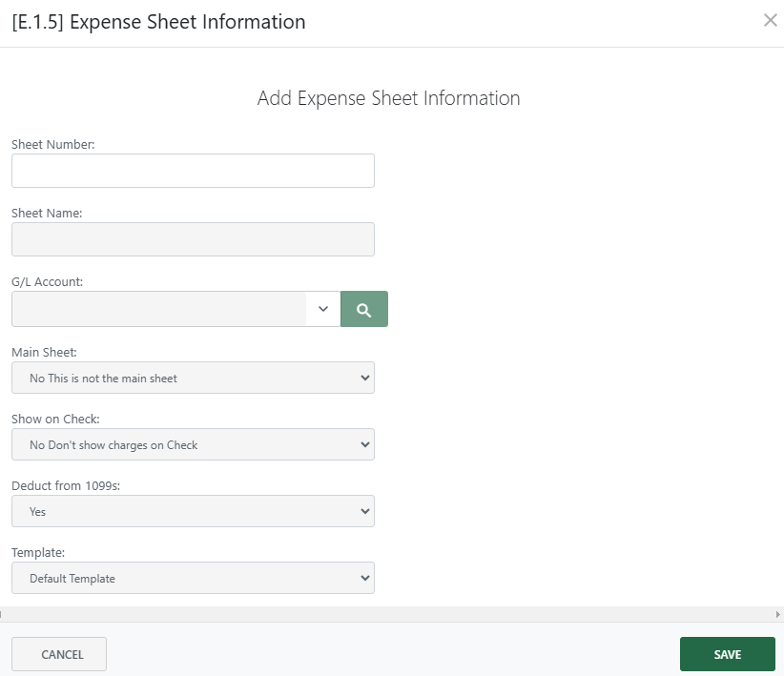This screenshot has height=676, width=784.
Task: Cancel adding the expense sheet
Action: tap(58, 654)
